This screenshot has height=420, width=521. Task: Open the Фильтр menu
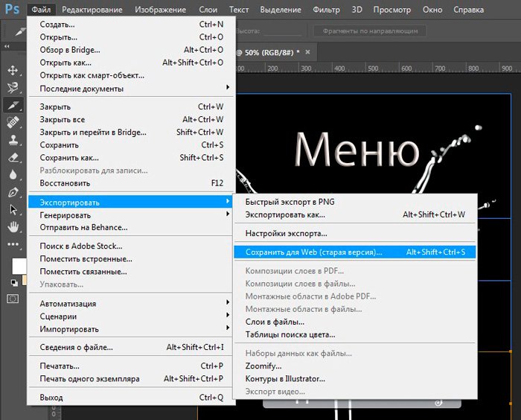tap(326, 10)
